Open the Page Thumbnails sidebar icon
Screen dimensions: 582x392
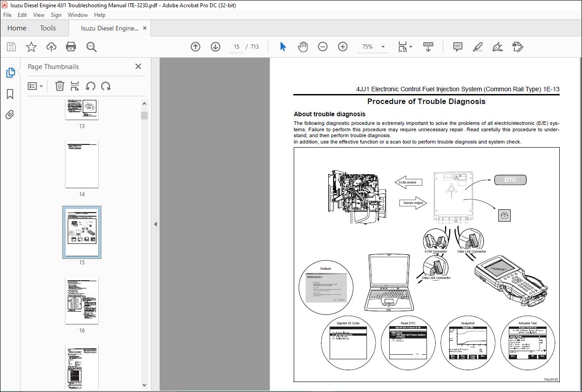point(10,73)
